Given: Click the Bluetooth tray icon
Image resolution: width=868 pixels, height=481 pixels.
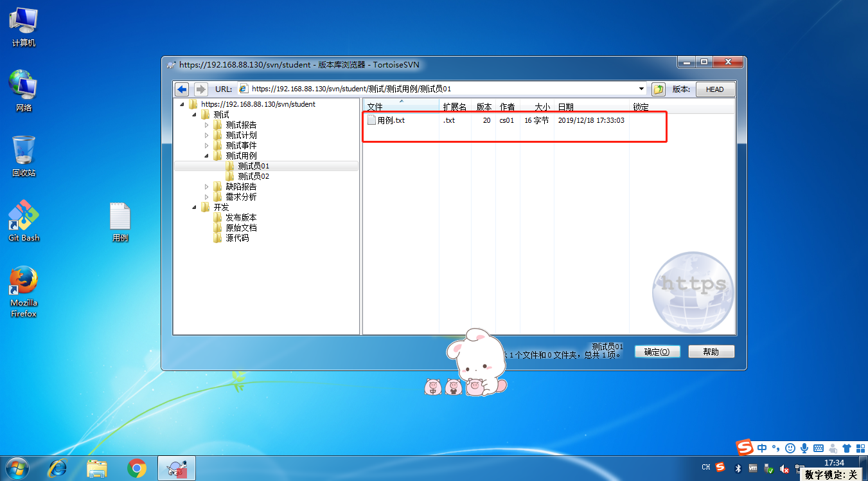Looking at the screenshot, I should [x=738, y=467].
